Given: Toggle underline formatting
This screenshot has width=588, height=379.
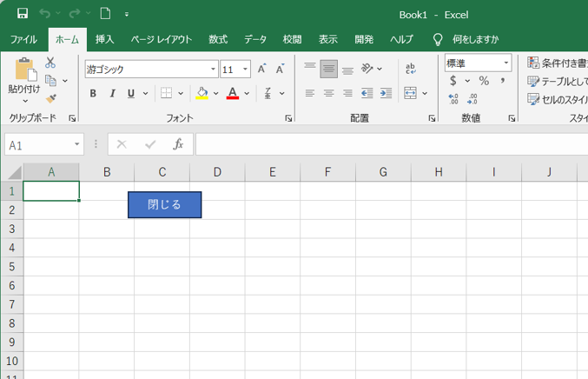Looking at the screenshot, I should tap(131, 93).
